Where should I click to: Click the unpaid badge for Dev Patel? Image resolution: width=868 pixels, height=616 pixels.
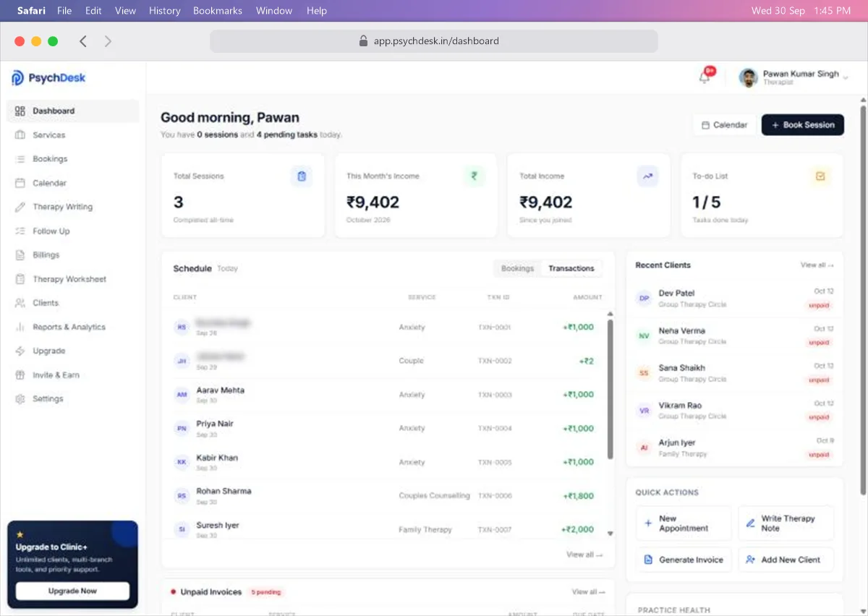(x=820, y=305)
